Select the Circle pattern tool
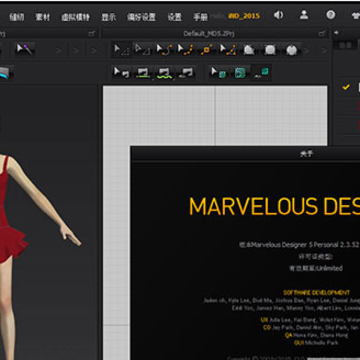The width and height of the screenshot is (360, 360). click(x=291, y=50)
